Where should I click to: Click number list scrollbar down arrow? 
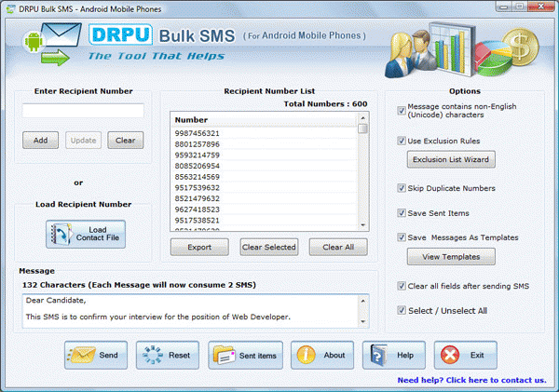tap(363, 225)
